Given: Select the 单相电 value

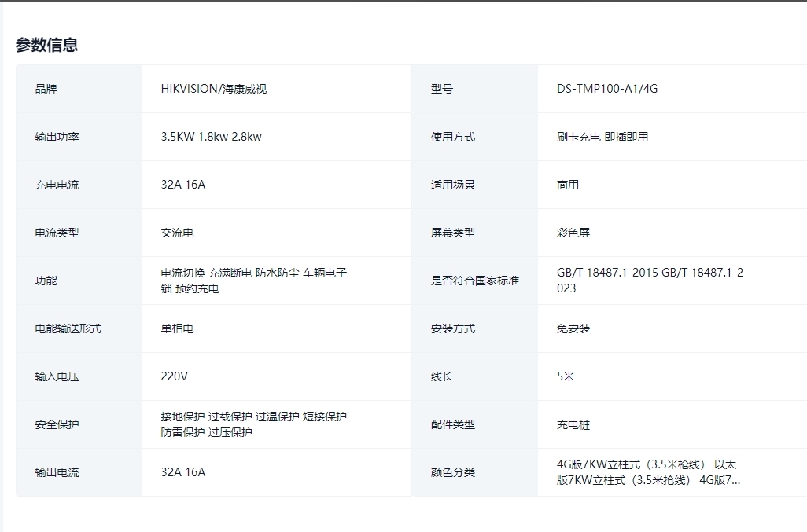Looking at the screenshot, I should pyautogui.click(x=177, y=328).
